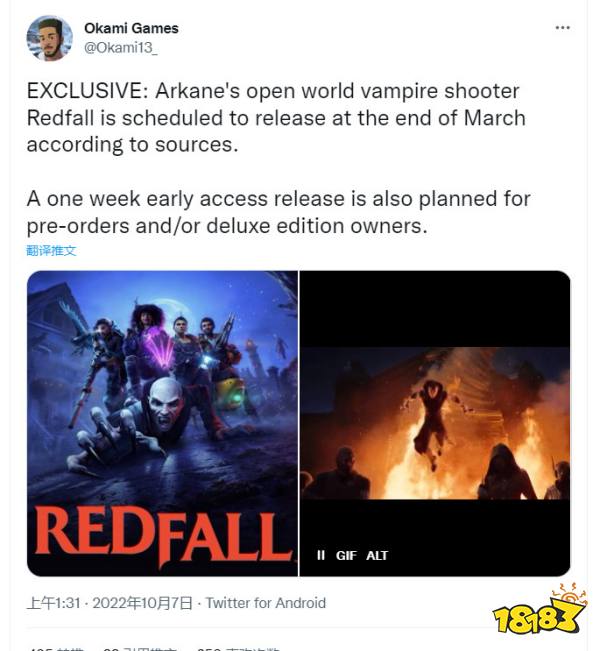Click the 18183 watermark logo

tap(540, 610)
